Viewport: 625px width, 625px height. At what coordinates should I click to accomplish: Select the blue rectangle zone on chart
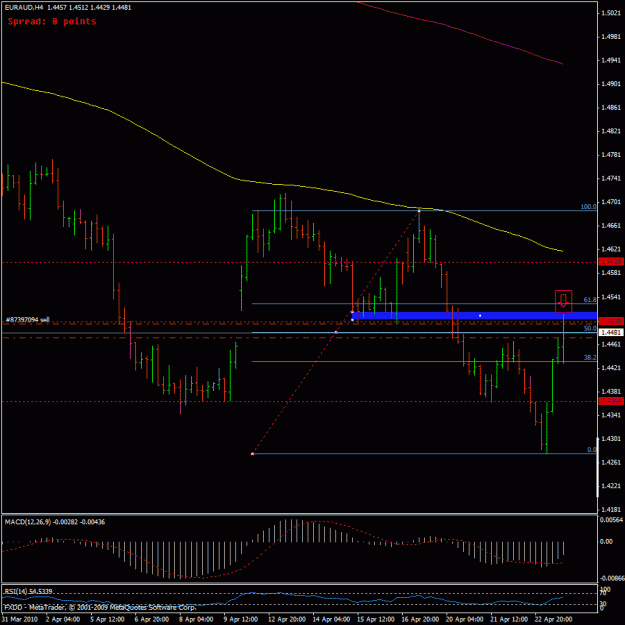474,316
